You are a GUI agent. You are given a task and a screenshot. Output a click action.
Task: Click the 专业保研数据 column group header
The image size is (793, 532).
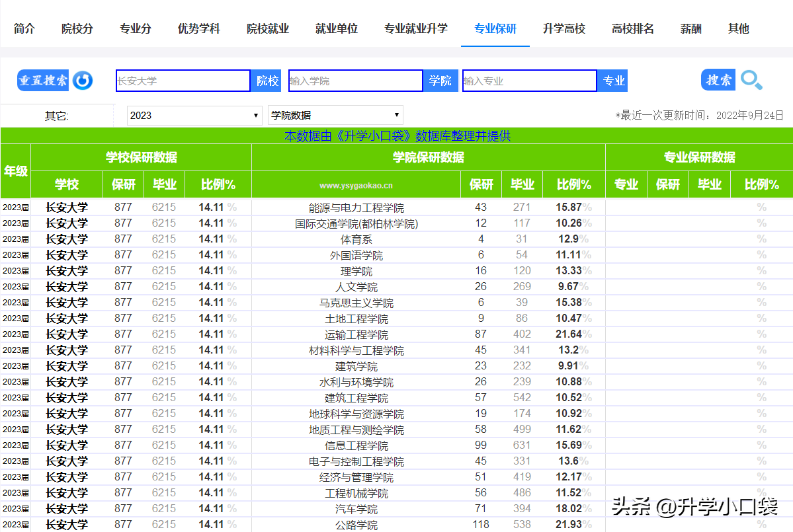pyautogui.click(x=700, y=158)
